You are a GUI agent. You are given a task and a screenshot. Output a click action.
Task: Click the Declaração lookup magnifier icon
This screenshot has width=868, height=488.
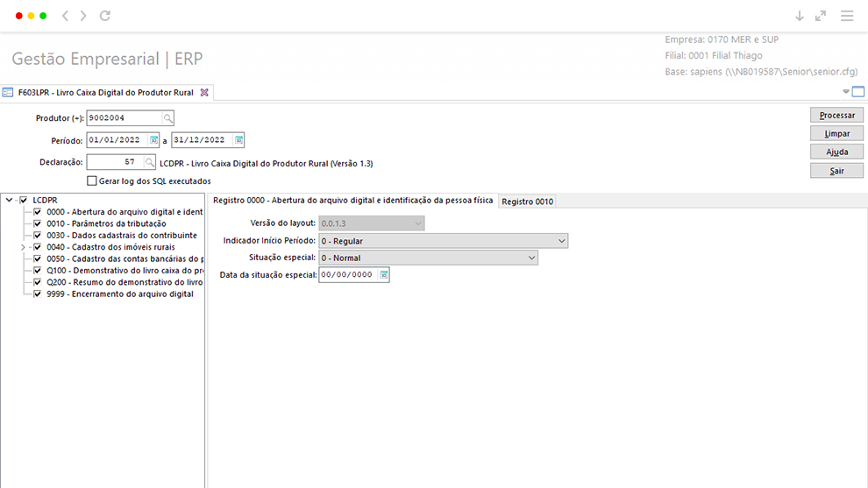coord(149,162)
